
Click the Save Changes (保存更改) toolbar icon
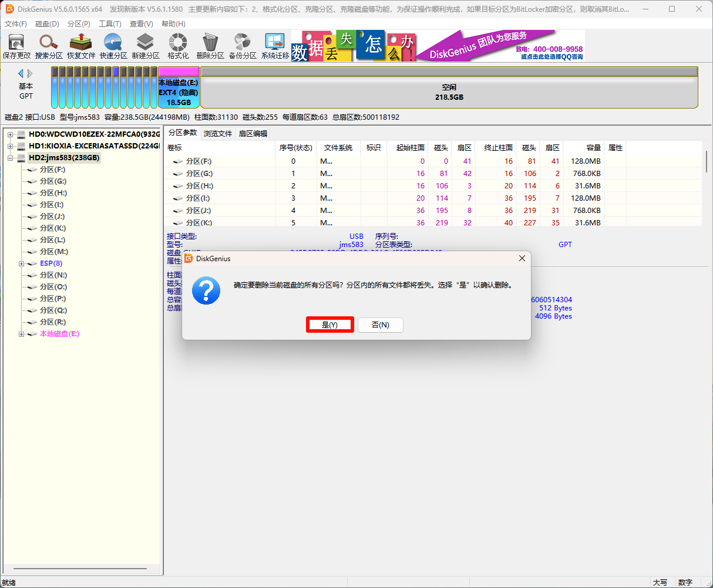click(16, 46)
